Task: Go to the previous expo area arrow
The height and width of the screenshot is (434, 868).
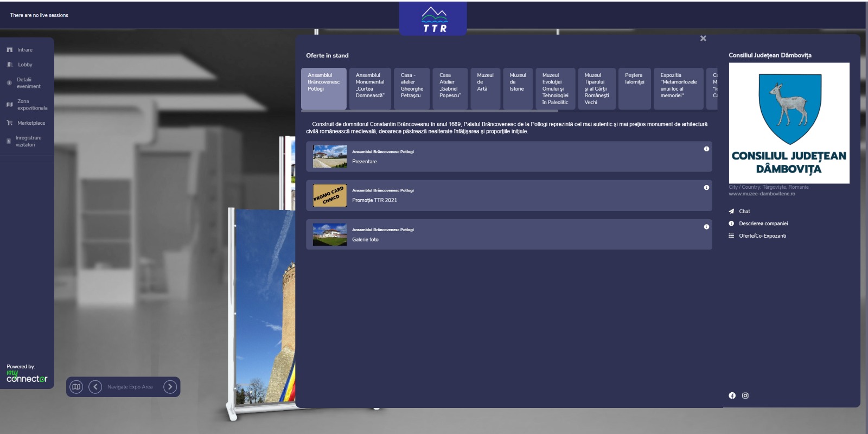Action: (95, 387)
